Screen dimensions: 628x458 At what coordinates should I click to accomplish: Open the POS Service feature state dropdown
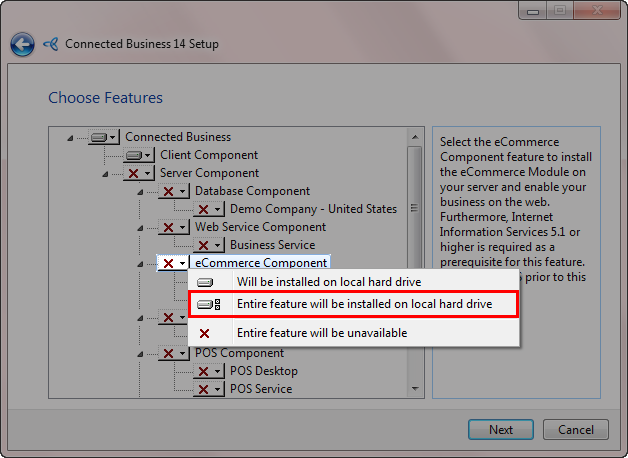[x=208, y=389]
